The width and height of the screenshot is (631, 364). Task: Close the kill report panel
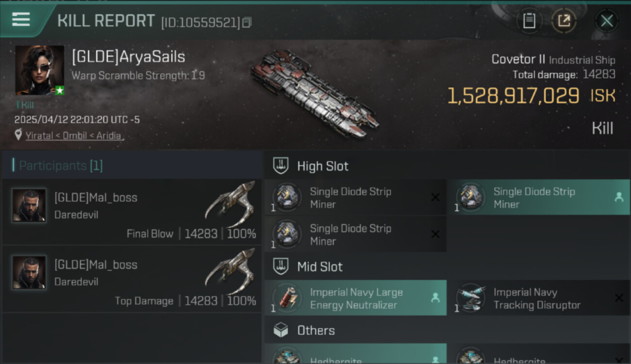tap(607, 21)
